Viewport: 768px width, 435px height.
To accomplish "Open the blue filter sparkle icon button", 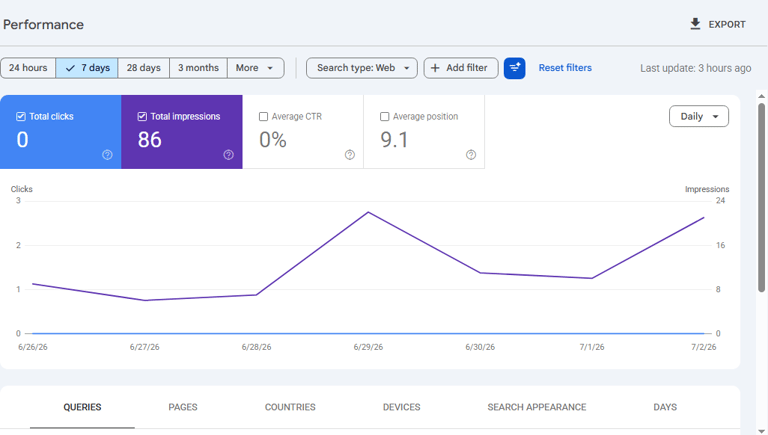I will point(514,68).
